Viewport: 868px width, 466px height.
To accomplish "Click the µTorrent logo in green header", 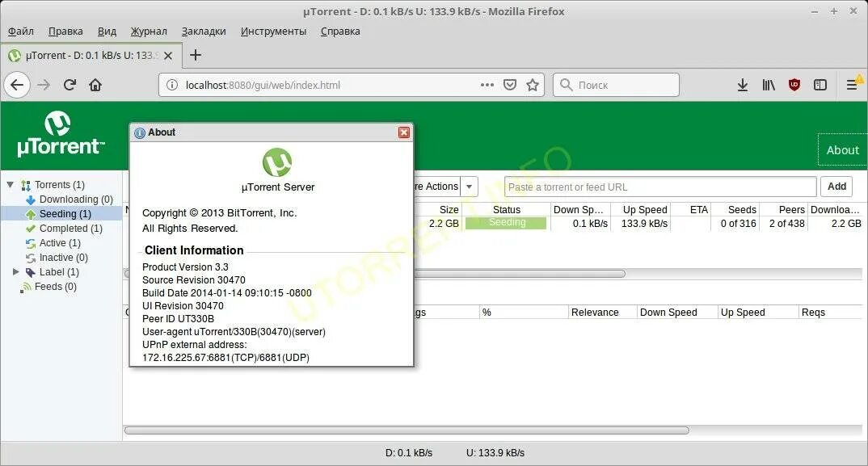I will (60, 134).
